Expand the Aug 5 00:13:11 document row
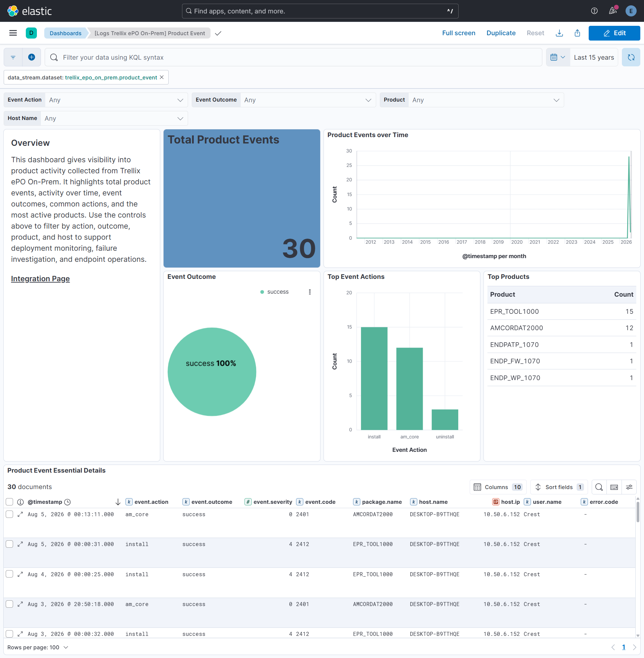 click(x=20, y=514)
